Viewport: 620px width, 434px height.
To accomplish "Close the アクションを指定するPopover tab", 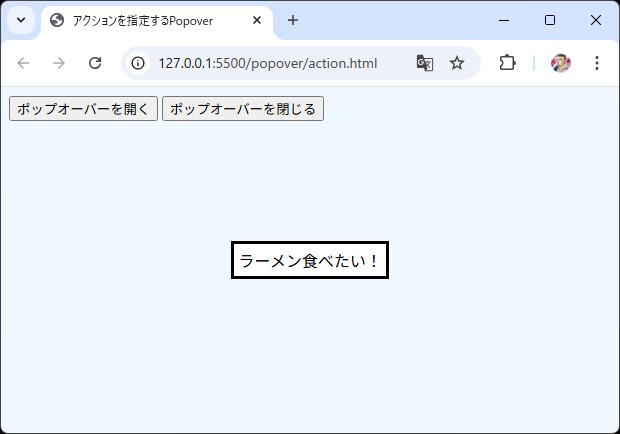I will point(257,20).
